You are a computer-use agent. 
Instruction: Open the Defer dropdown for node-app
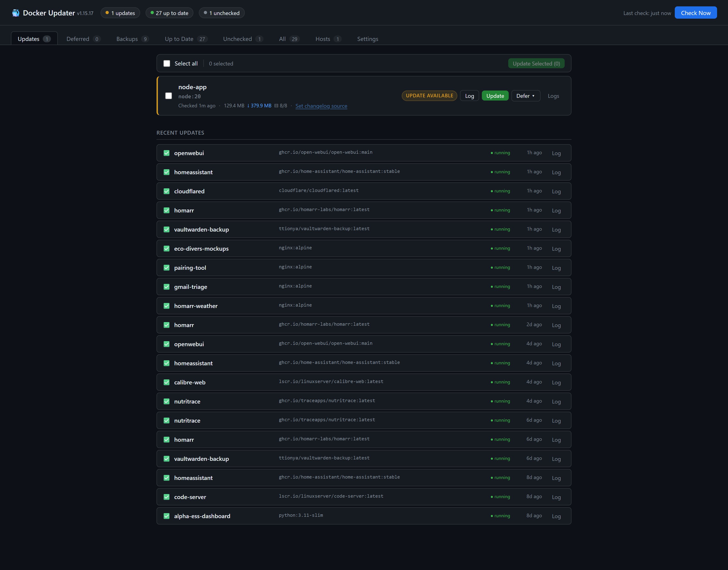(x=526, y=96)
